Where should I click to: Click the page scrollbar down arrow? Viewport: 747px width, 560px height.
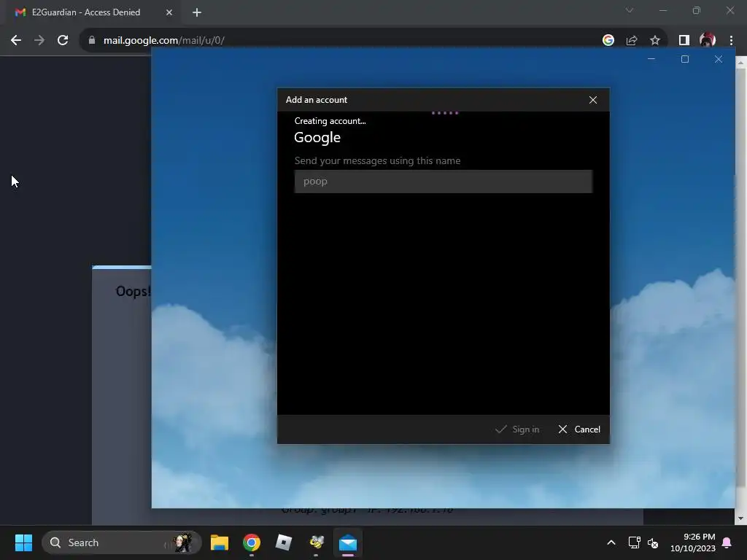click(x=741, y=518)
